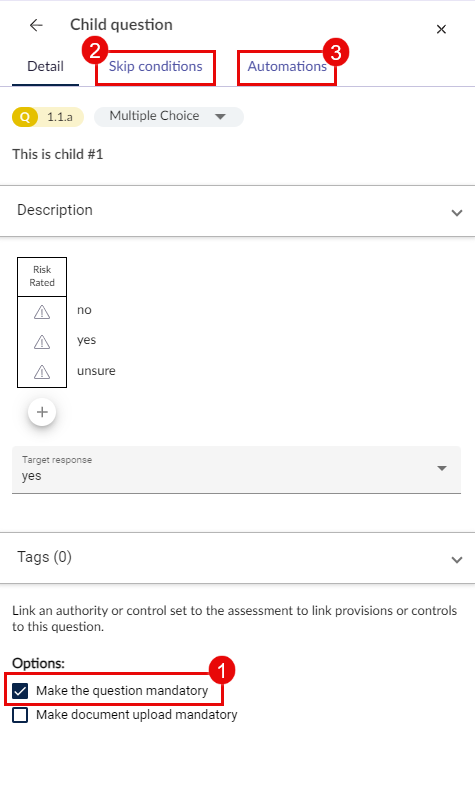
Task: Switch to the Skip conditions tab
Action: pos(156,67)
